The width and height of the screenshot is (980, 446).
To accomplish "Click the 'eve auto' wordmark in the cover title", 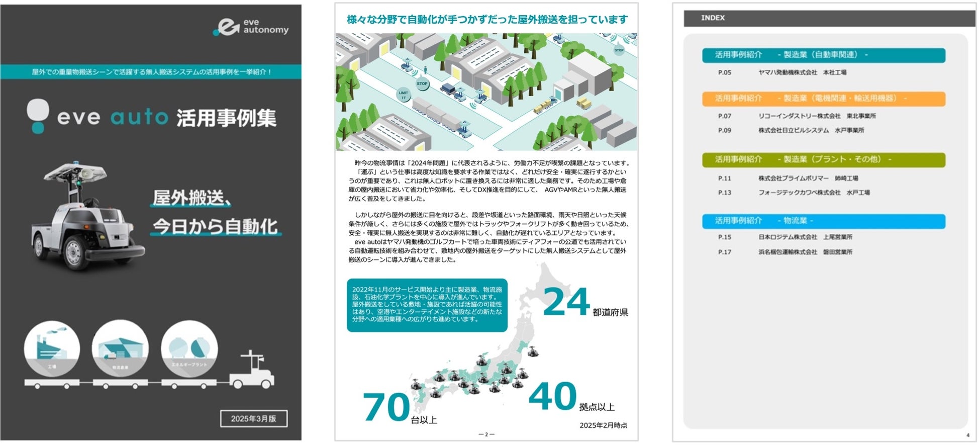I will click(x=113, y=117).
